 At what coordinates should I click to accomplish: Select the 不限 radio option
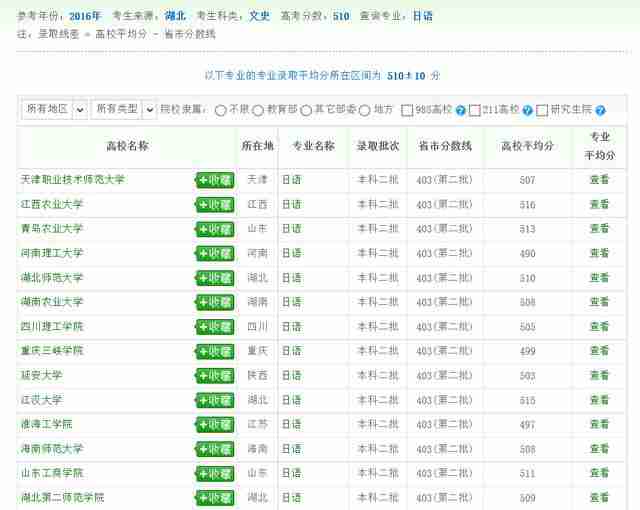tap(220, 110)
